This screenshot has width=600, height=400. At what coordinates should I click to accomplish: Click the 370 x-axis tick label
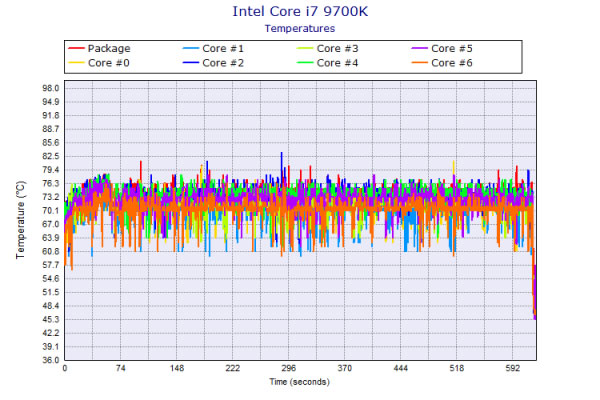[x=345, y=368]
